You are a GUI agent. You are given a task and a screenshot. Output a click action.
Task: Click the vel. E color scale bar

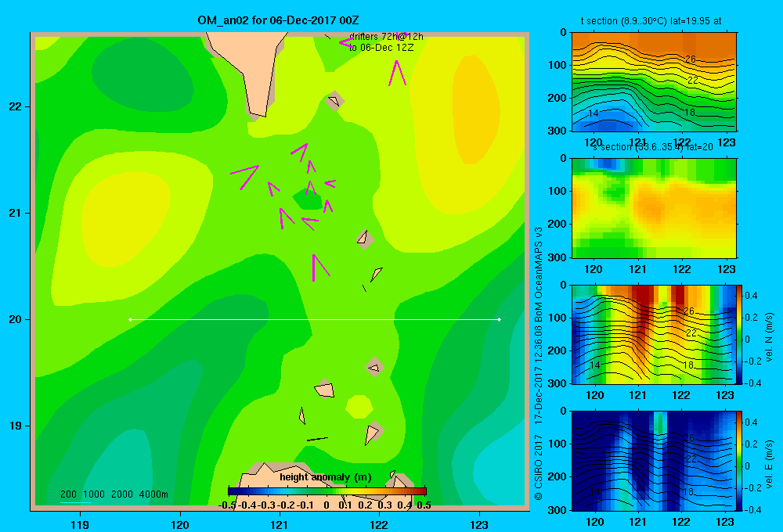tap(740, 461)
